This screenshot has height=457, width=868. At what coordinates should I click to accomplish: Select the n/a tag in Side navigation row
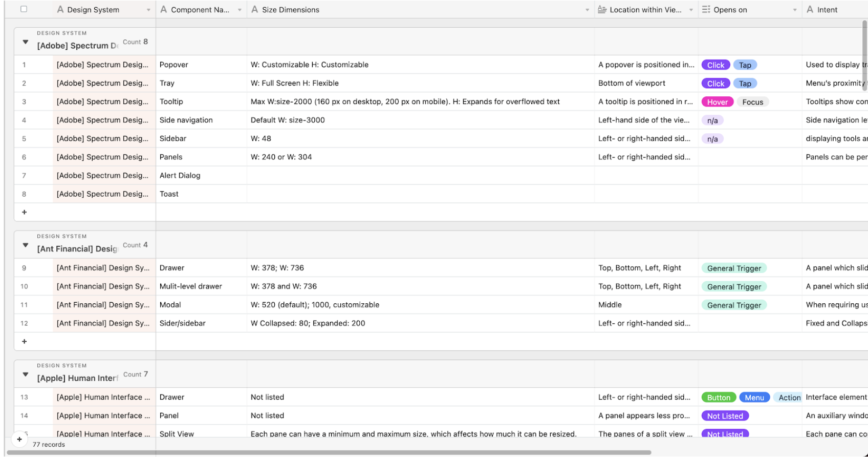tap(712, 120)
